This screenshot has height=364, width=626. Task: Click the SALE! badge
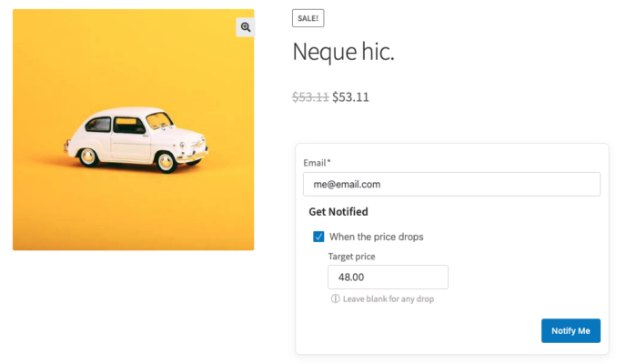pyautogui.click(x=308, y=18)
